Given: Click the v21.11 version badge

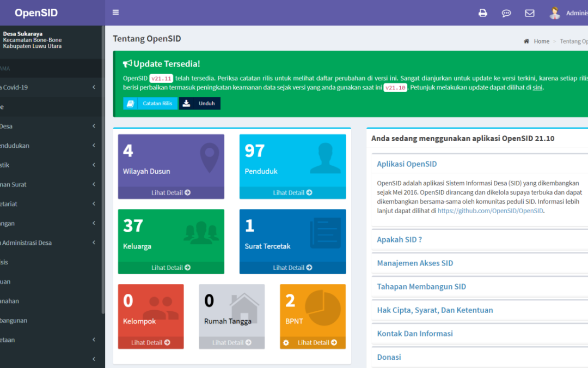Looking at the screenshot, I should point(161,79).
